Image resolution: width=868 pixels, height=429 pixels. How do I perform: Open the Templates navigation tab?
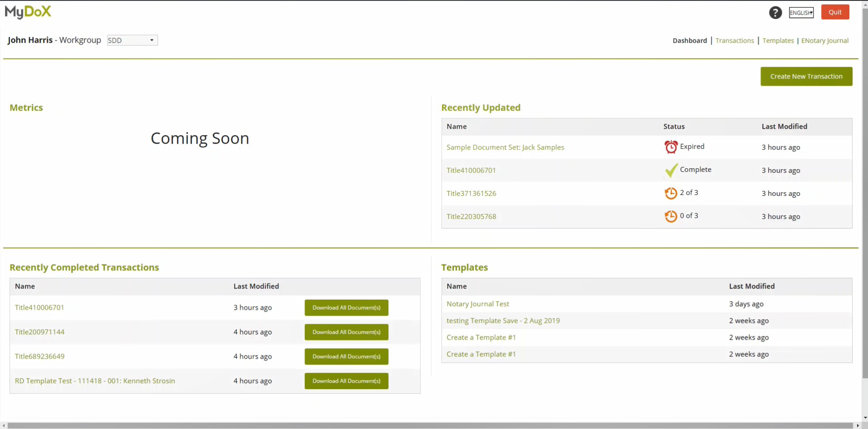pos(778,41)
